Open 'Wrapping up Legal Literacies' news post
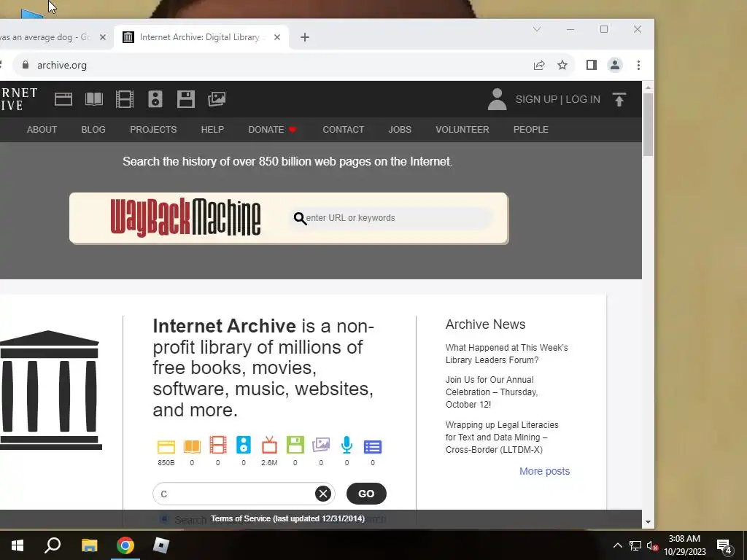Image resolution: width=747 pixels, height=560 pixels. (502, 437)
